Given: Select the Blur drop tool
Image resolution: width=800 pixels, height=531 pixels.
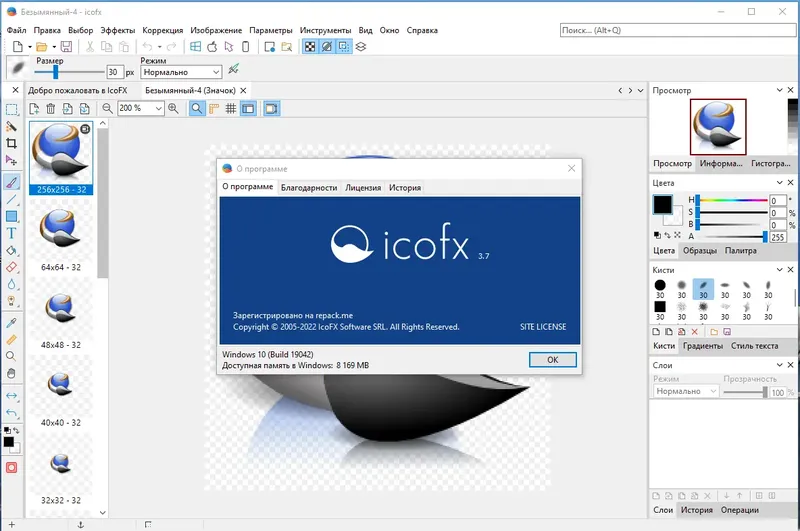Looking at the screenshot, I should (x=11, y=284).
